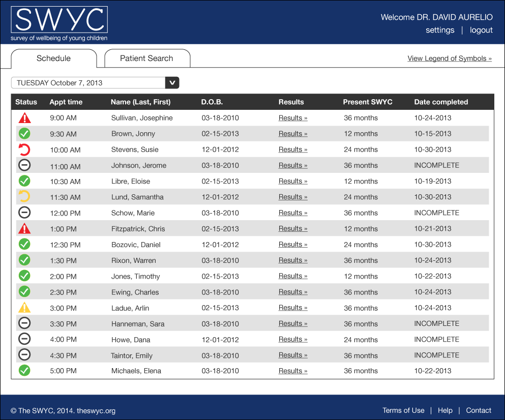This screenshot has height=420, width=505.
Task: Open Results for Rixon, Warren
Action: click(x=293, y=260)
